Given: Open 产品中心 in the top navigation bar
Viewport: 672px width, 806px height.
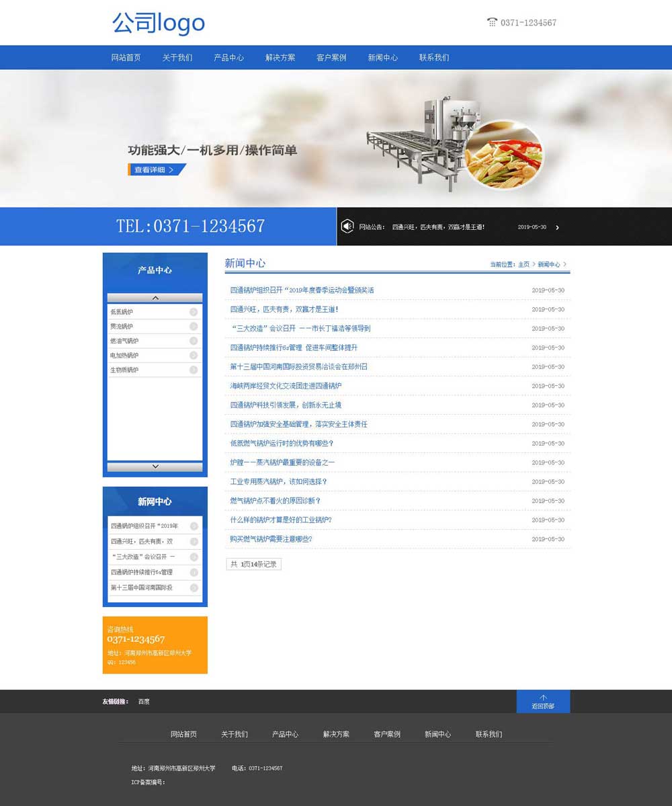Looking at the screenshot, I should (228, 58).
